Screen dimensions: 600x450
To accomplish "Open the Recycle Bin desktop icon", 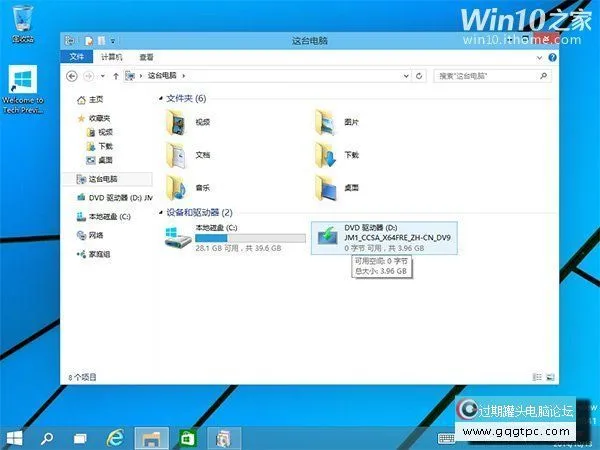I will [23, 24].
